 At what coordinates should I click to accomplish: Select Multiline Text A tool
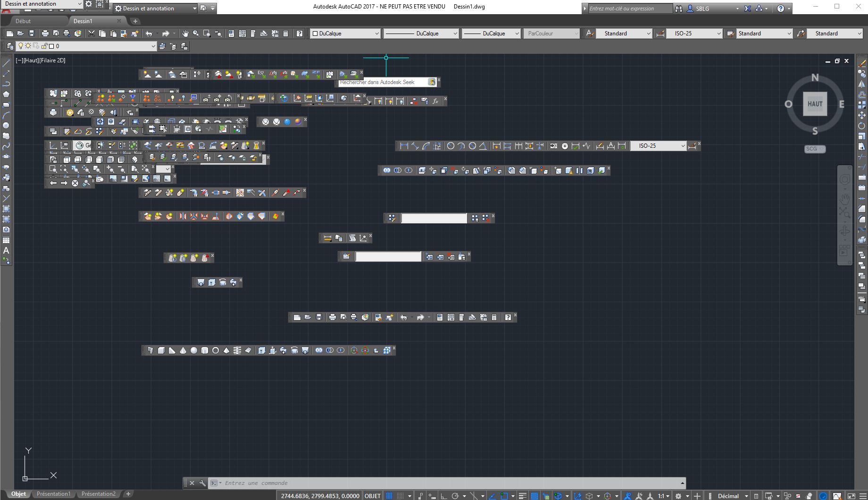6,250
